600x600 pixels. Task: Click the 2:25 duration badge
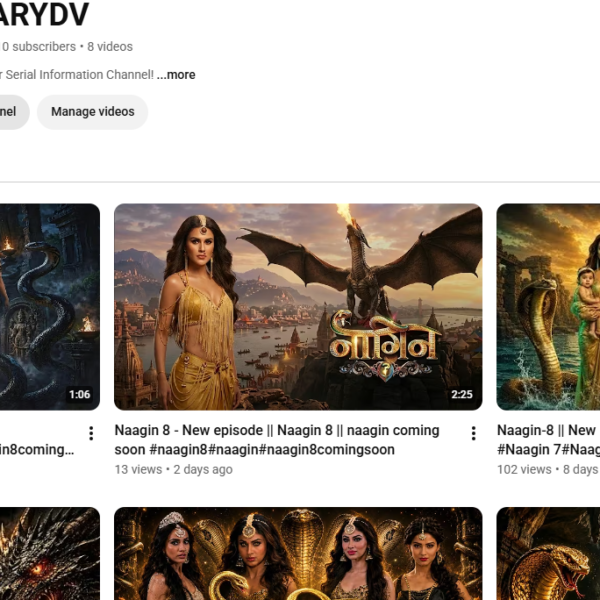(461, 395)
